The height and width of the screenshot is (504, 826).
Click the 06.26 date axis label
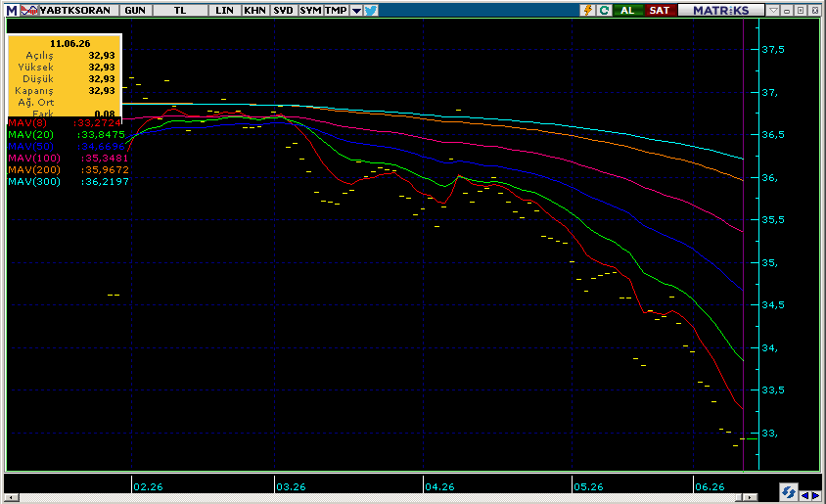pos(710,486)
